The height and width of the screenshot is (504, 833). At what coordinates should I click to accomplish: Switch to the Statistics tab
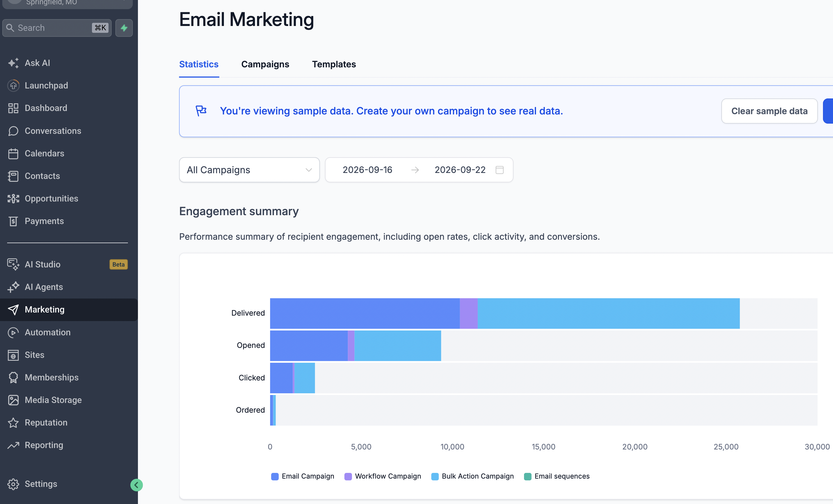point(199,64)
